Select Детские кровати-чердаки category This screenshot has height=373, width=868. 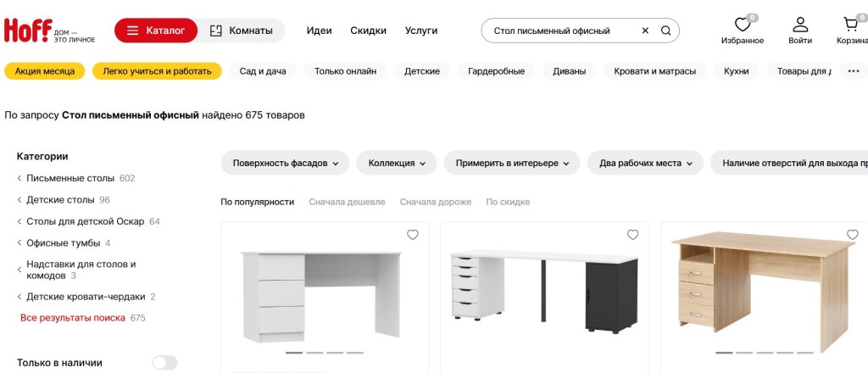click(86, 297)
